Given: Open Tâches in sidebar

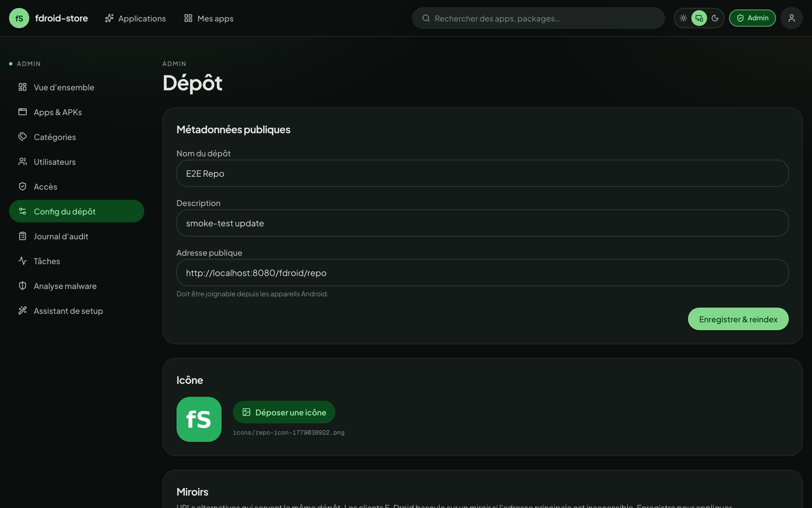Looking at the screenshot, I should click(x=76, y=261).
